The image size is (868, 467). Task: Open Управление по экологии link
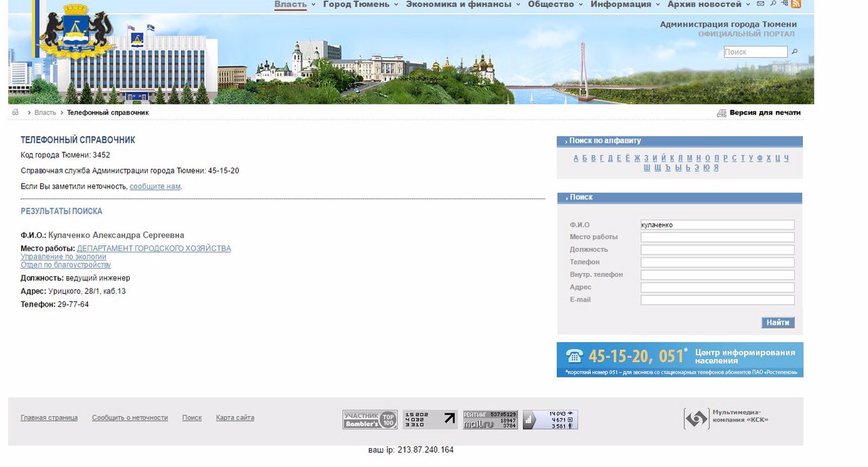(x=64, y=257)
